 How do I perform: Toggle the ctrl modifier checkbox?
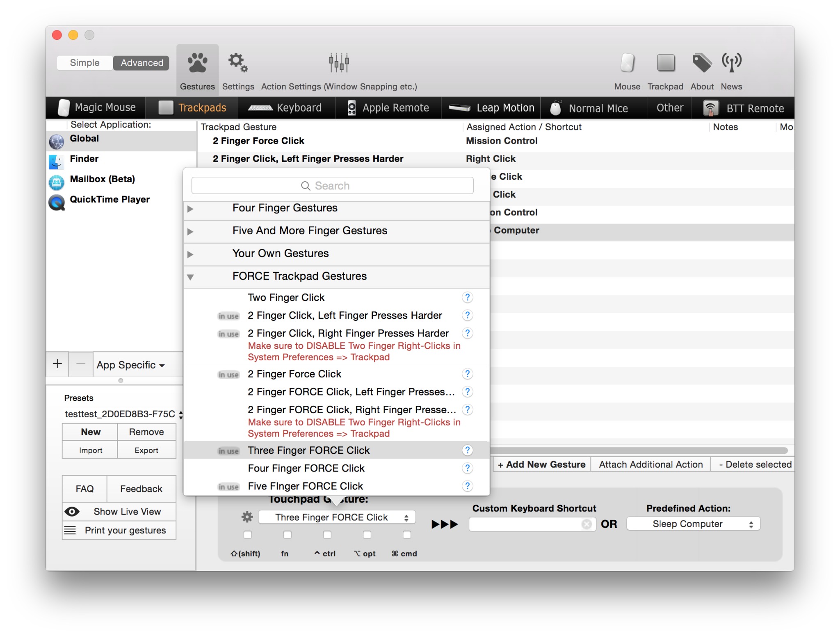pos(327,535)
